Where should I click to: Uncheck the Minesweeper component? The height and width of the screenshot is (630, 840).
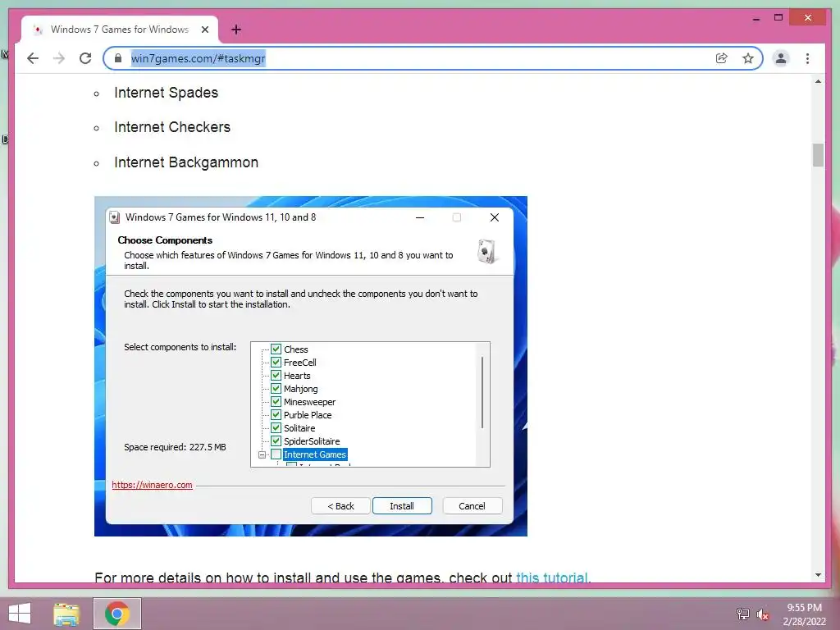pyautogui.click(x=276, y=402)
